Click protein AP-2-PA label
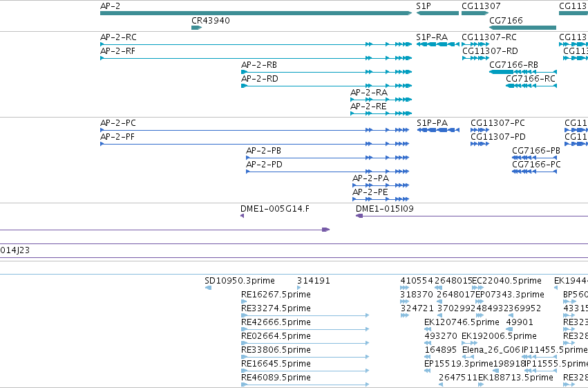Screen dimensions: 588x388 point(370,178)
